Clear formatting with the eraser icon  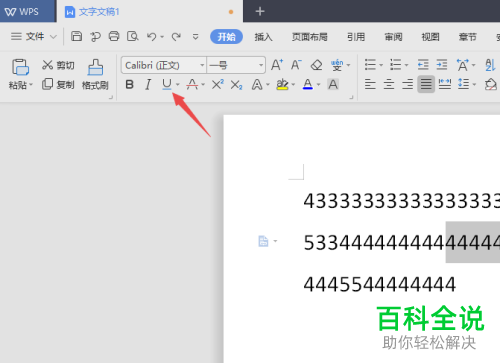coord(316,65)
